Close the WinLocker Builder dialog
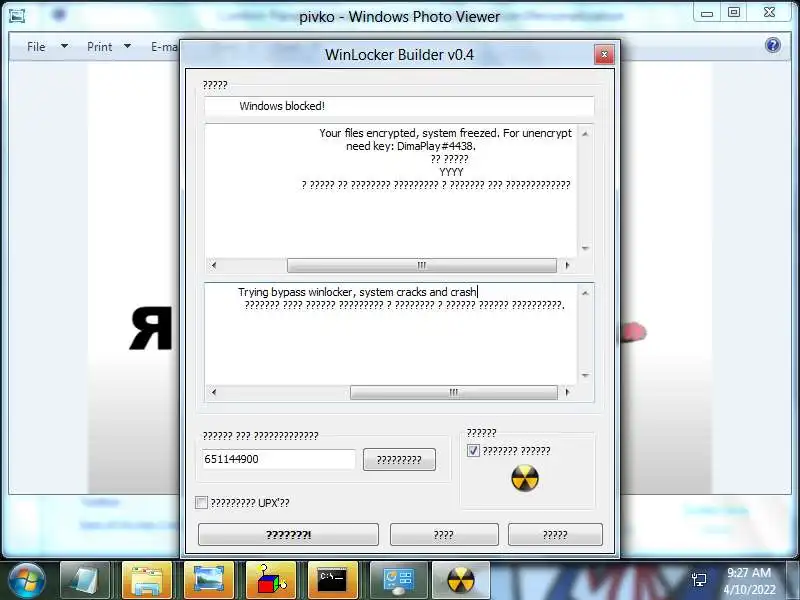The width and height of the screenshot is (800, 600). [604, 54]
